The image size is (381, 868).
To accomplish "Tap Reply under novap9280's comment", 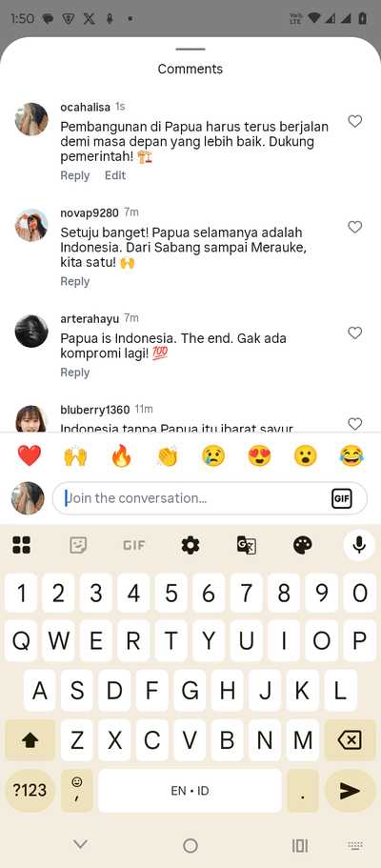I will 74,281.
